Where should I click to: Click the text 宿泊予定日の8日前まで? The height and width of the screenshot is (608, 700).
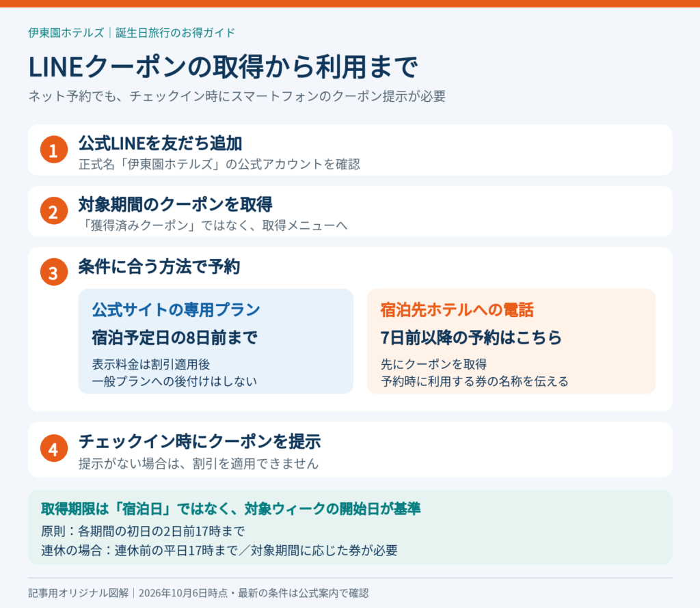pyautogui.click(x=174, y=337)
